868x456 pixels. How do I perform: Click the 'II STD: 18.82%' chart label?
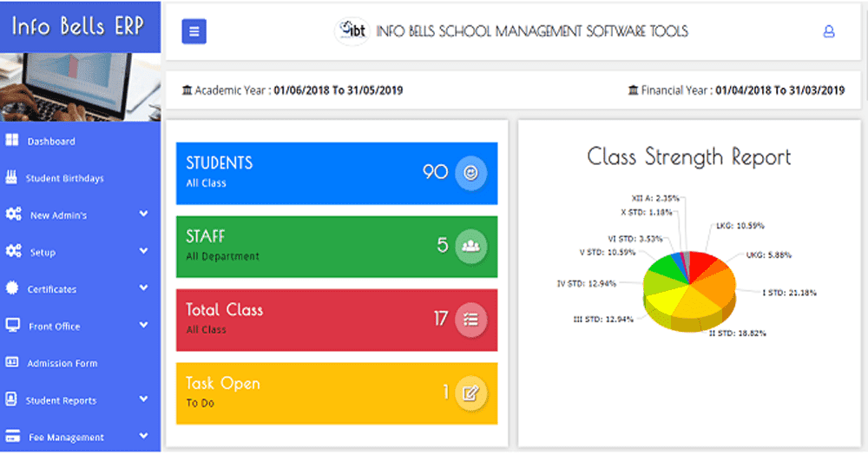737,333
